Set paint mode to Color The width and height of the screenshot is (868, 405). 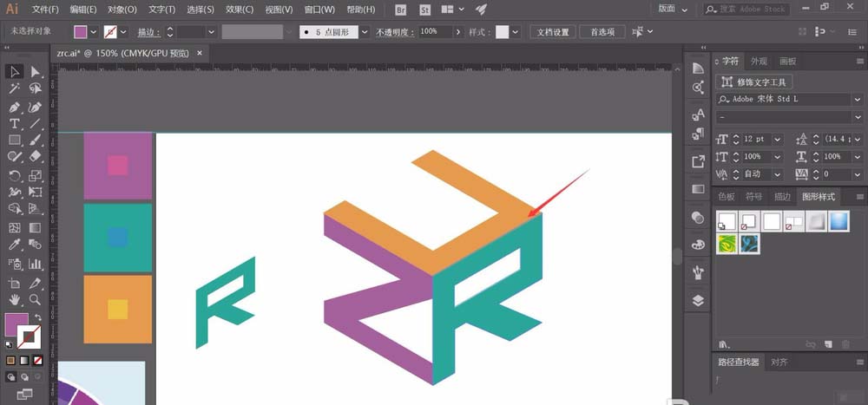point(10,360)
